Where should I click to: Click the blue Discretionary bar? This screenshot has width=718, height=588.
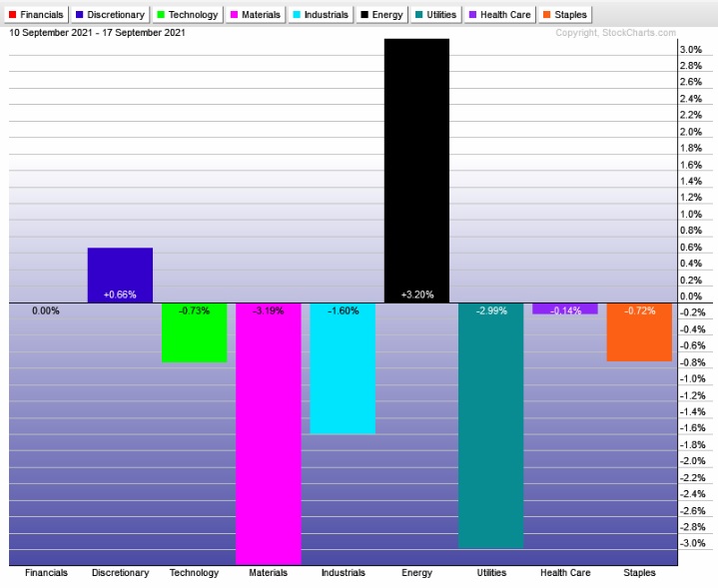pyautogui.click(x=120, y=276)
